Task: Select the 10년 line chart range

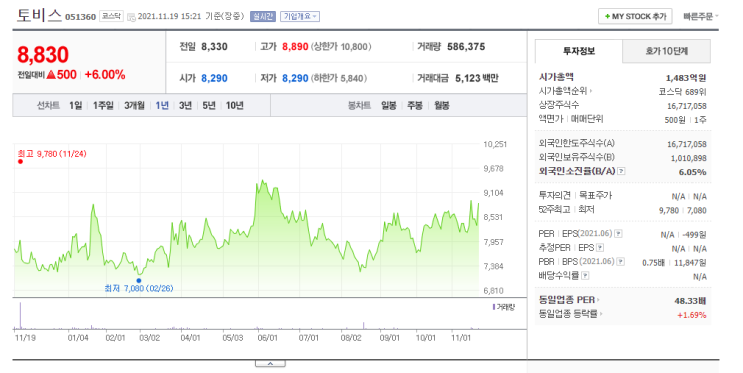Action: pos(235,105)
